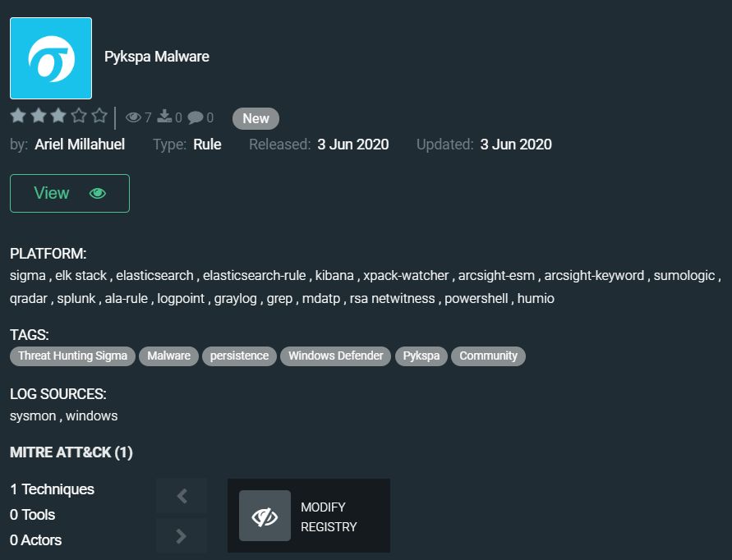Select the persistence tag
Screen dimensions: 732x560
pos(239,356)
